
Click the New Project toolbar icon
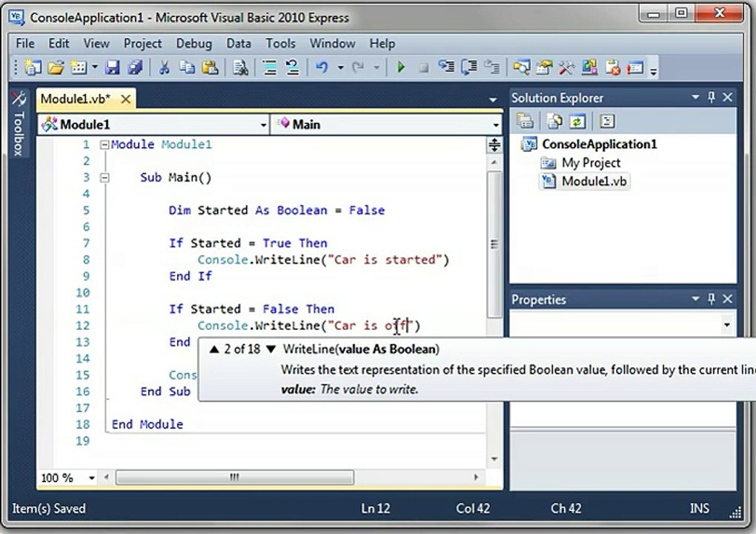click(x=33, y=67)
